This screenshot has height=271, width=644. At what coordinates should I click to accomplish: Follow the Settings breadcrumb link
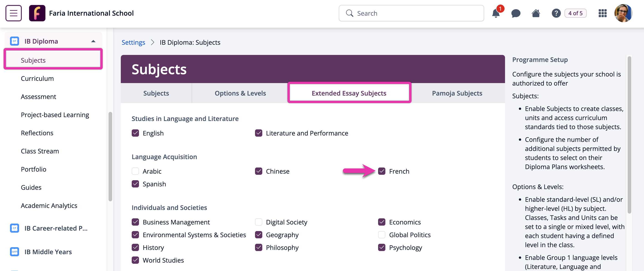point(133,42)
